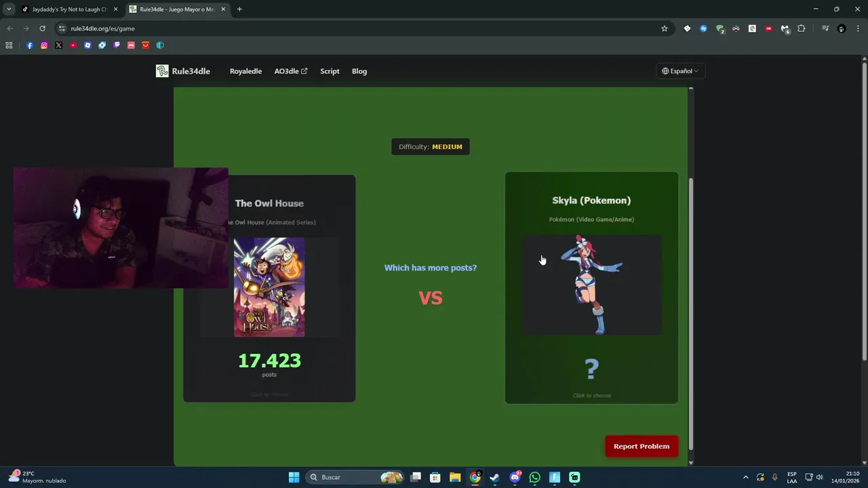The image size is (868, 488).
Task: Open the Blog nav item
Action: [359, 71]
